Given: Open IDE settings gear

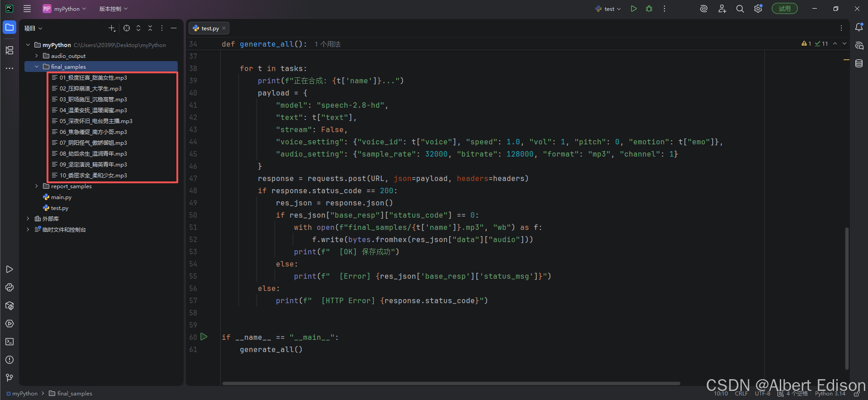Looking at the screenshot, I should [x=758, y=9].
